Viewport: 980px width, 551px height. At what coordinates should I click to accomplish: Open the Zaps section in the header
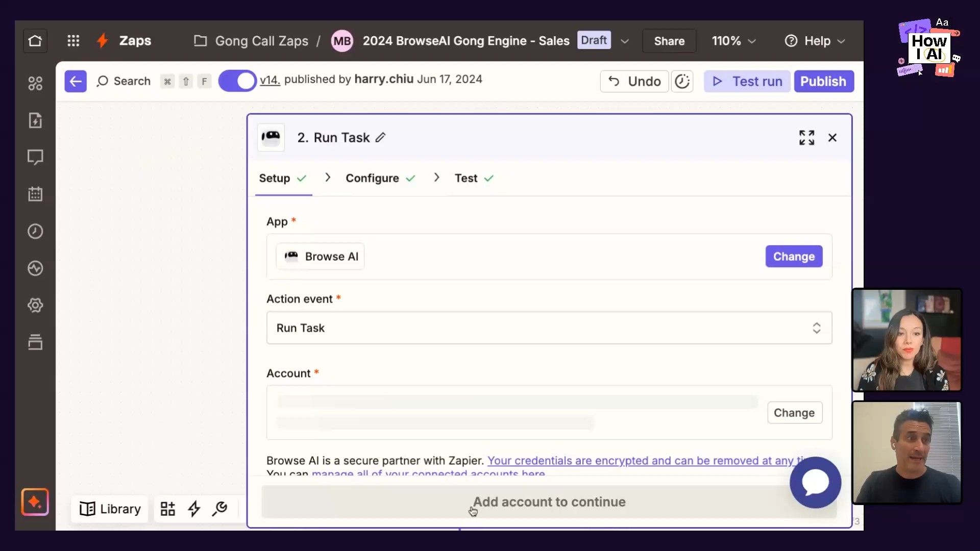(124, 41)
